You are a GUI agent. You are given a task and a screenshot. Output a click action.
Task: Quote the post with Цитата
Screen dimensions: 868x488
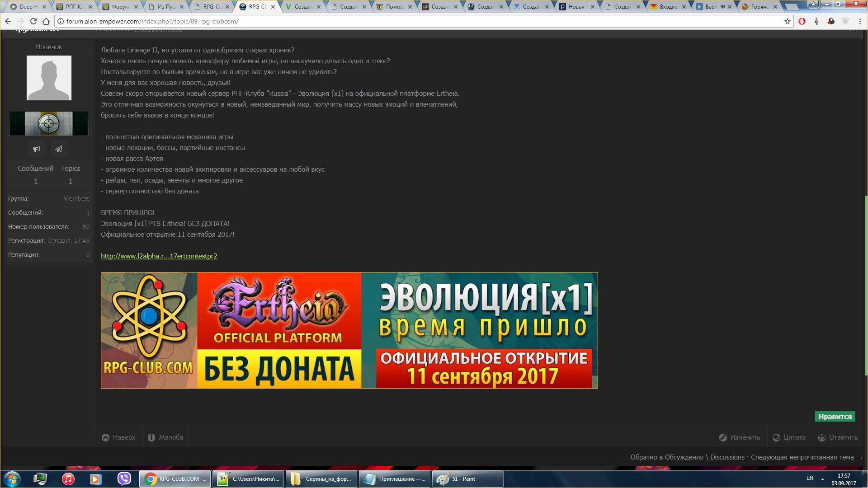point(789,437)
